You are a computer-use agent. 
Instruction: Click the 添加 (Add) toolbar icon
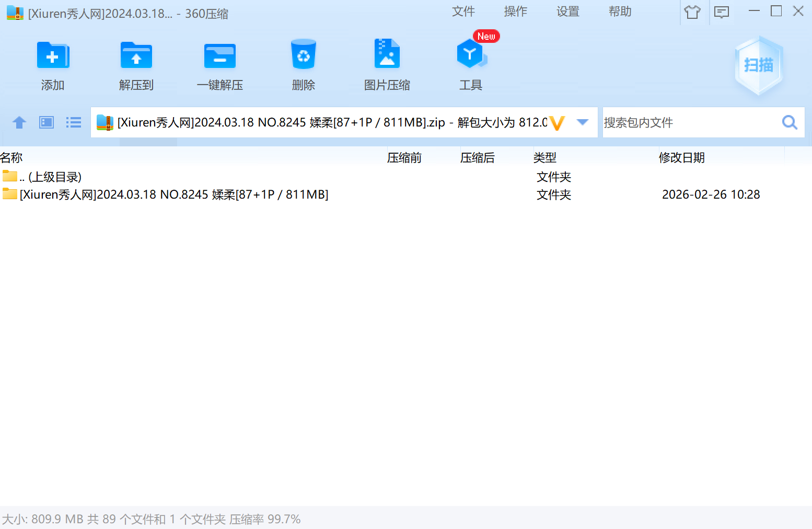point(53,56)
